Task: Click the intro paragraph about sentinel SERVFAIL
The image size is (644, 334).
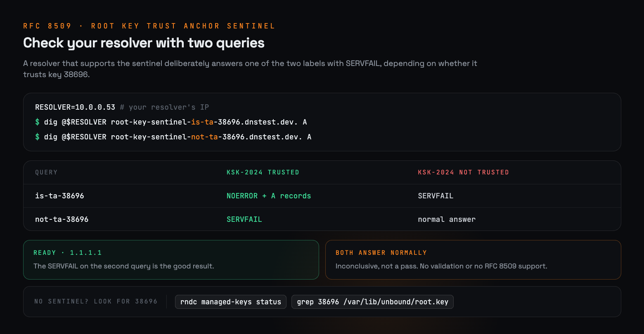Action: click(x=250, y=69)
